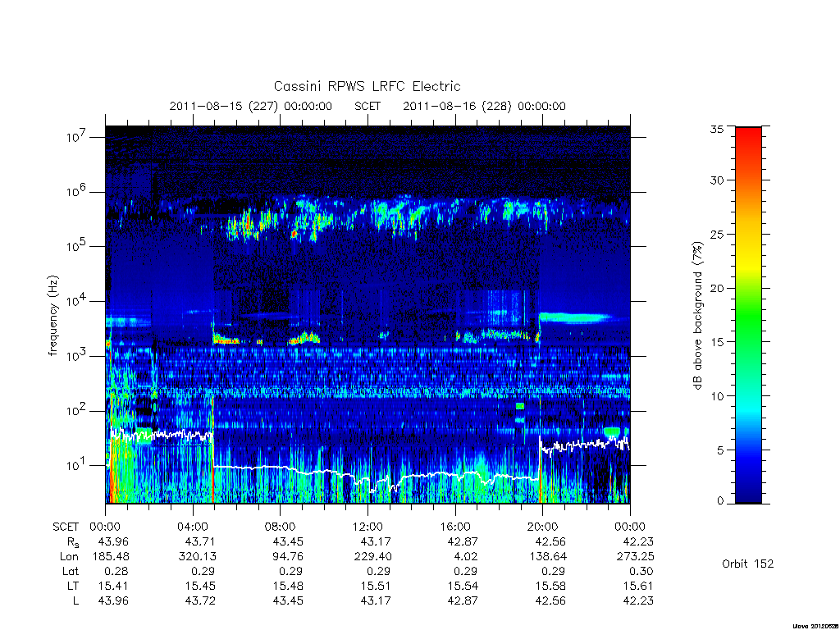
Task: Click the colorbar value '20'
Action: (716, 288)
